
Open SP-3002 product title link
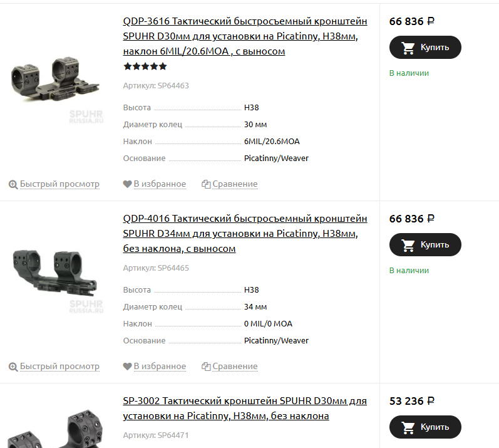point(245,408)
